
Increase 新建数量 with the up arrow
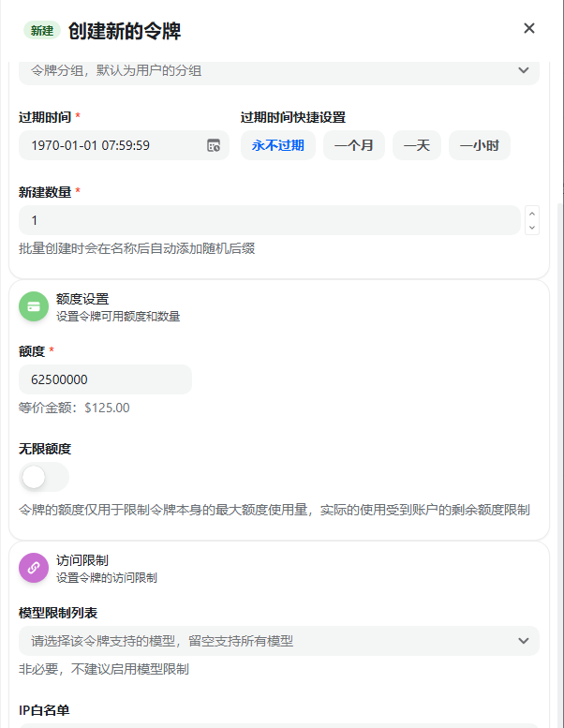tap(532, 214)
